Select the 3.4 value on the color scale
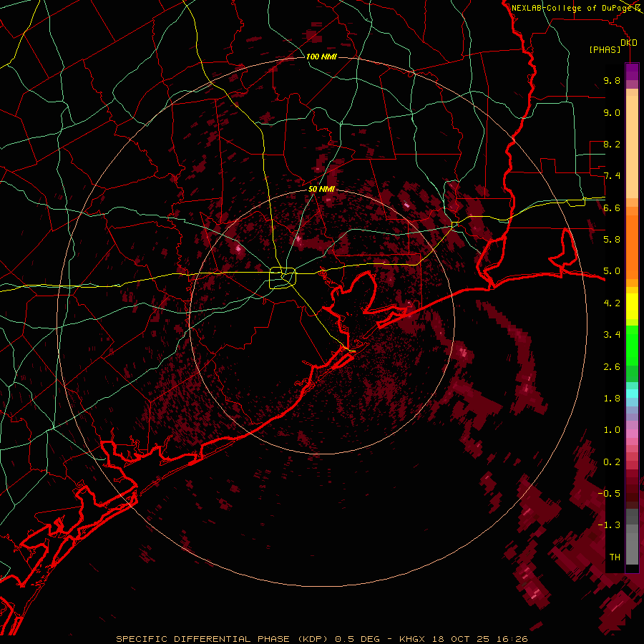Viewport: 644px width, 644px height. [612, 335]
